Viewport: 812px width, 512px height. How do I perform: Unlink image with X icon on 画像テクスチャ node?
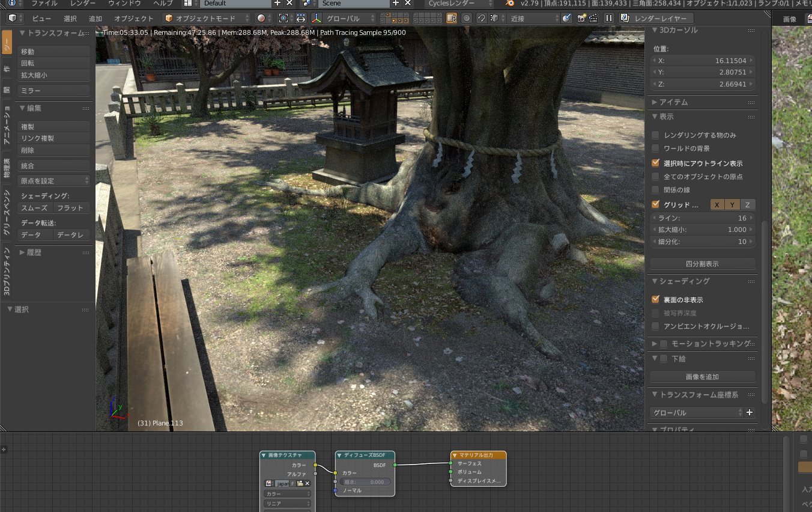[308, 483]
